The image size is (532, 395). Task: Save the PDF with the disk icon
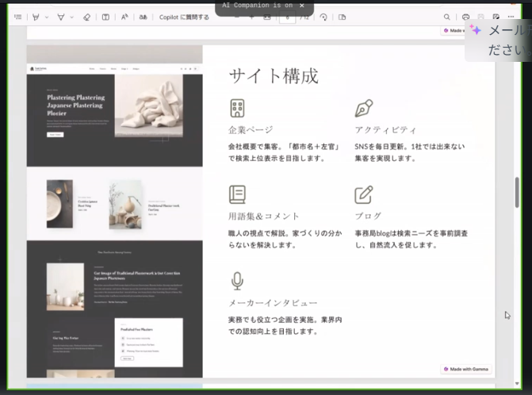point(480,17)
